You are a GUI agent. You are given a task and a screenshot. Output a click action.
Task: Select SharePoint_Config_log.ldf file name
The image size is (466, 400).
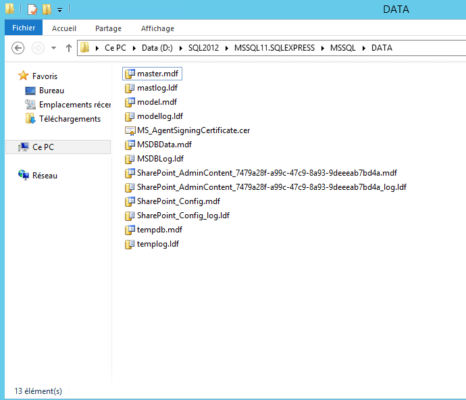[x=183, y=216]
